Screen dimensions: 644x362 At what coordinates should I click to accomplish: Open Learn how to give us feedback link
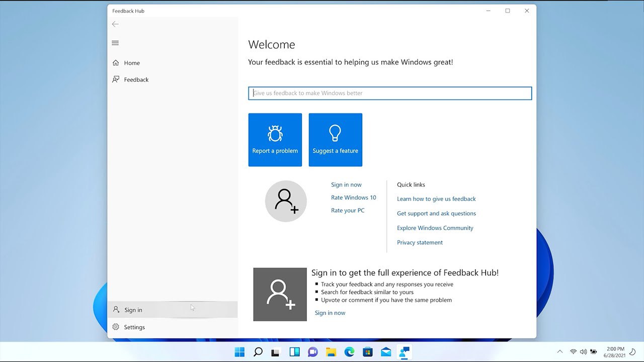(436, 199)
